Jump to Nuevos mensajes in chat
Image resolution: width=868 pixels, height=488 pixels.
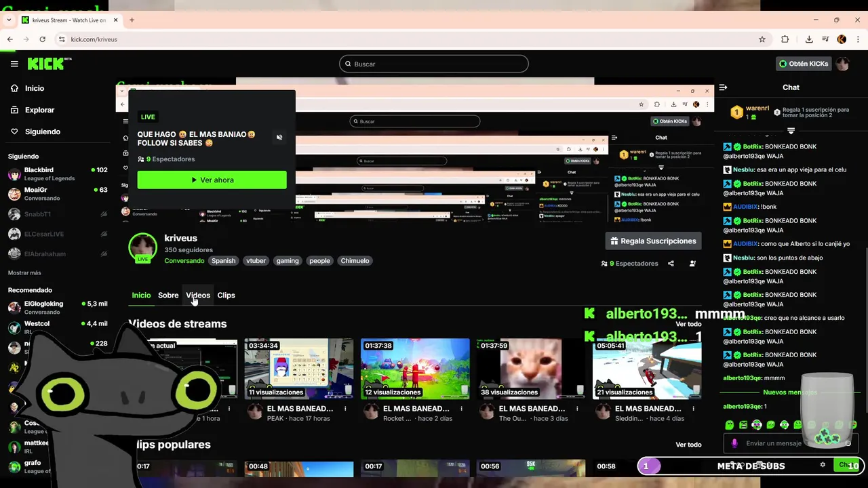[790, 392]
